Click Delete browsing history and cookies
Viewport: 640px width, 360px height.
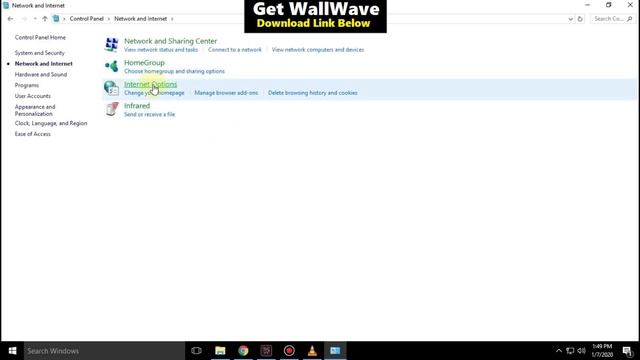point(313,93)
